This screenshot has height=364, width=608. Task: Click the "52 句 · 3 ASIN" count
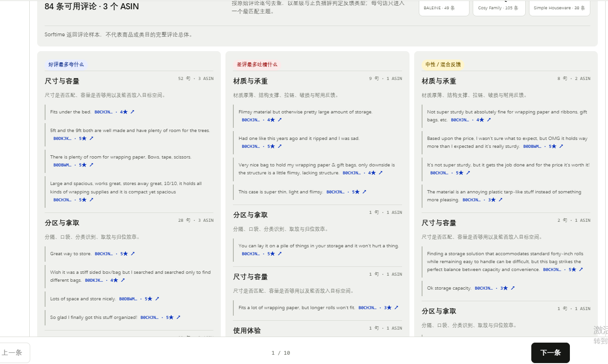[x=196, y=79]
